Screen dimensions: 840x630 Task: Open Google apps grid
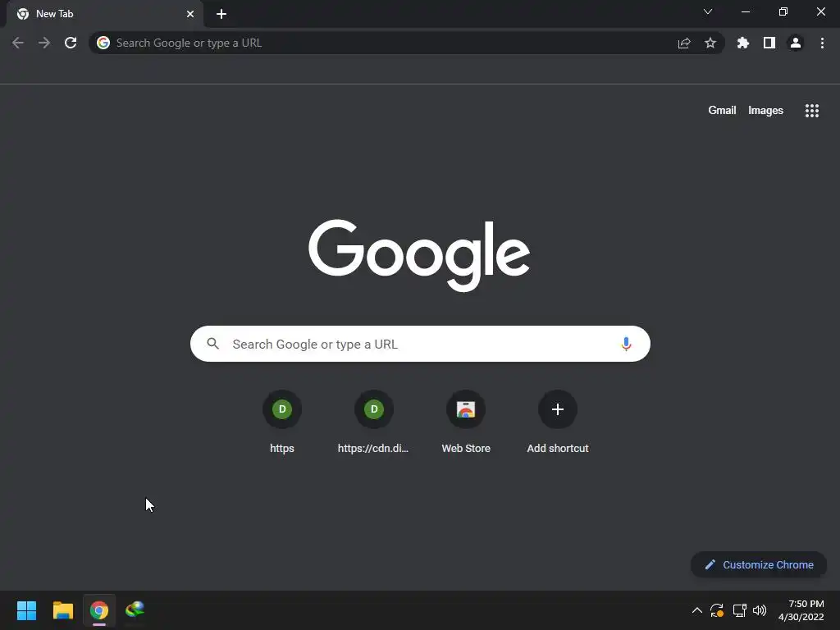[x=812, y=111]
